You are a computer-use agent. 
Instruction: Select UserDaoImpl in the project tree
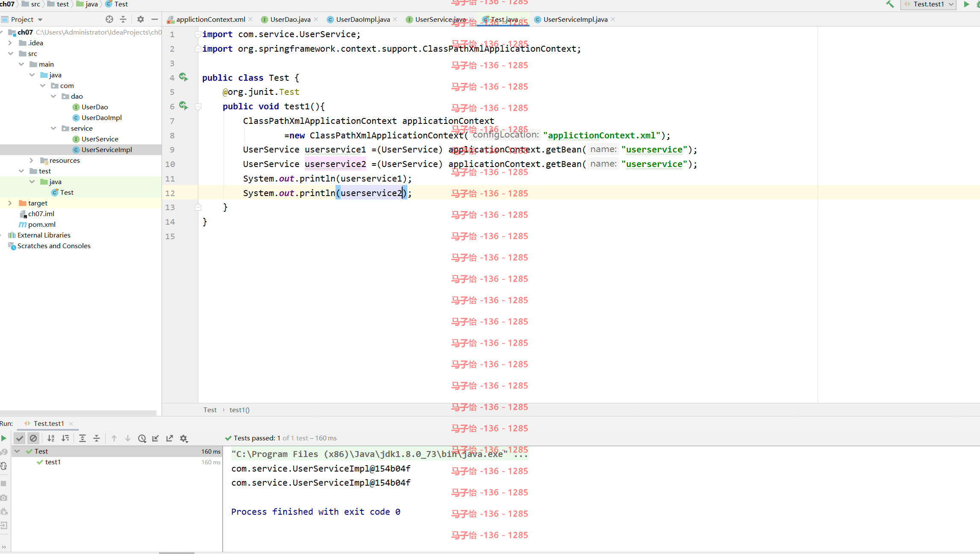(97, 117)
